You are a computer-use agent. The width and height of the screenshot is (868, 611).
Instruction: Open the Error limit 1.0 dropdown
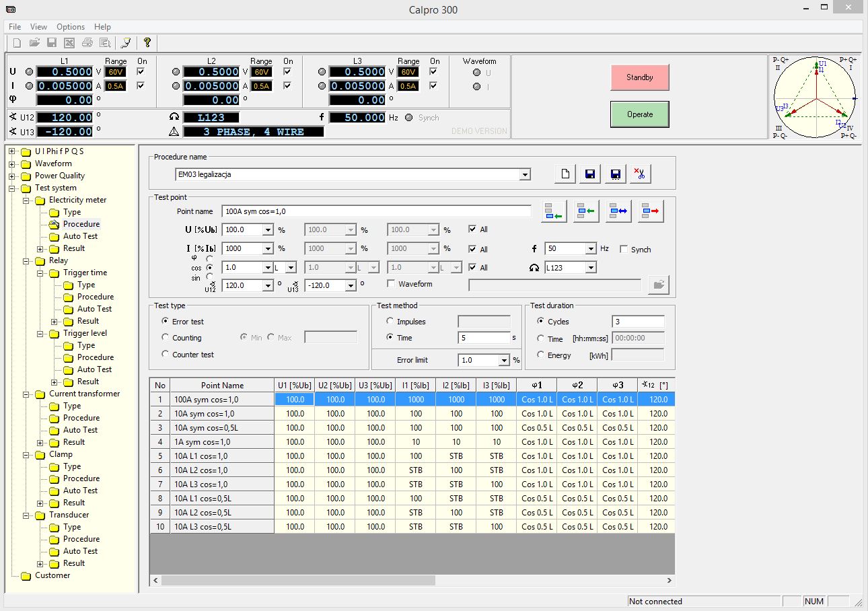pyautogui.click(x=504, y=360)
